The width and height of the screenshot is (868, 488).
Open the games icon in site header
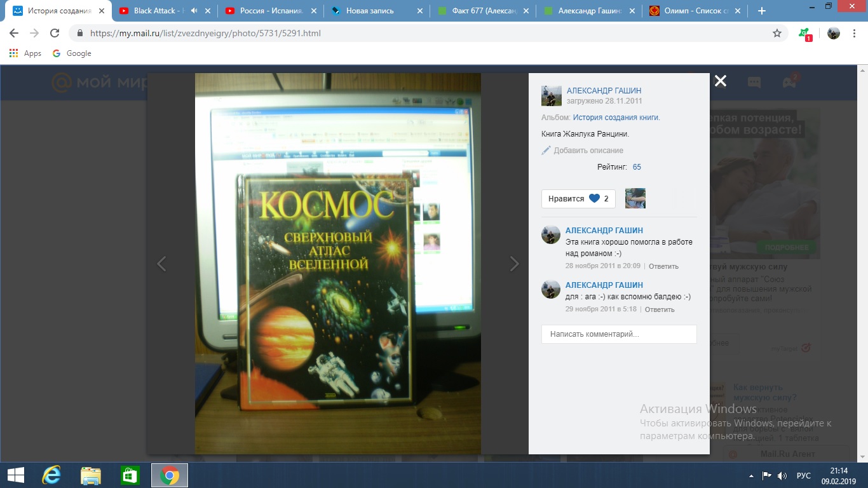click(789, 81)
